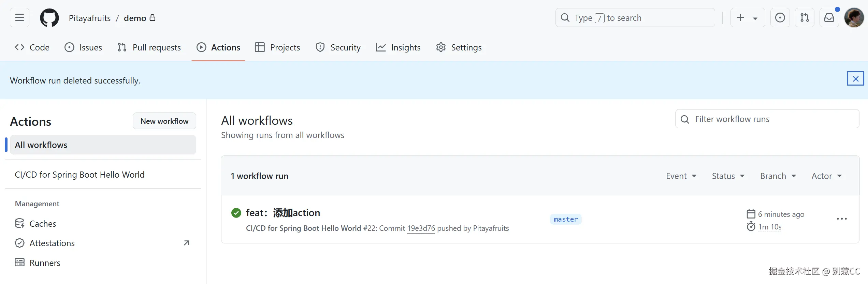Open Caches management page
Viewport: 868px width, 284px height.
coord(43,224)
